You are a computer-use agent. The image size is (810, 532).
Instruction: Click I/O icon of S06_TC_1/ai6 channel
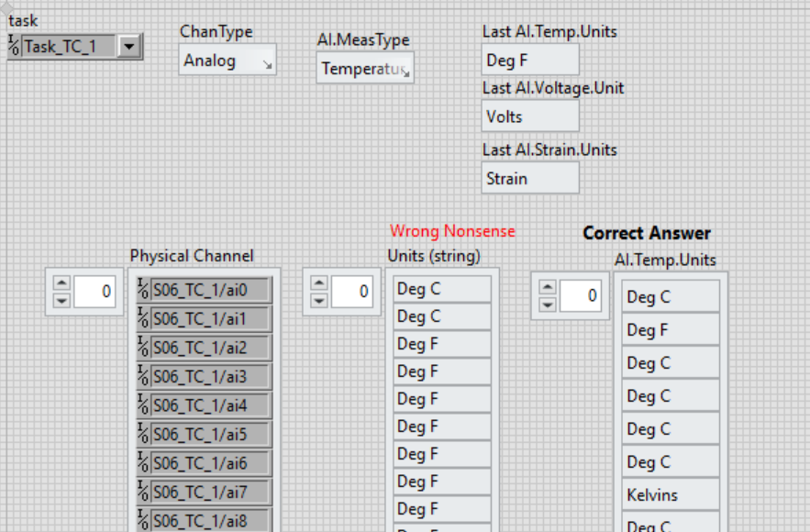[143, 463]
